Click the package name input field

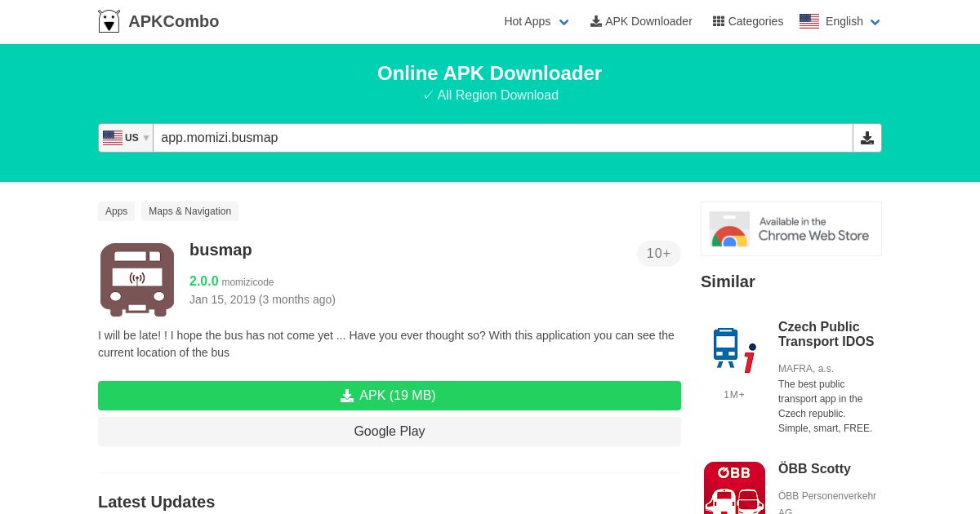503,138
